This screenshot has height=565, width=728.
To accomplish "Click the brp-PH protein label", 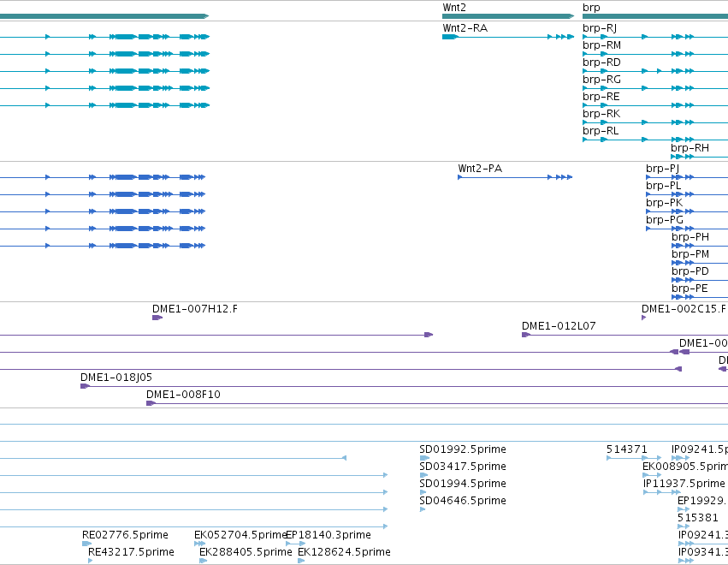I will [690, 237].
